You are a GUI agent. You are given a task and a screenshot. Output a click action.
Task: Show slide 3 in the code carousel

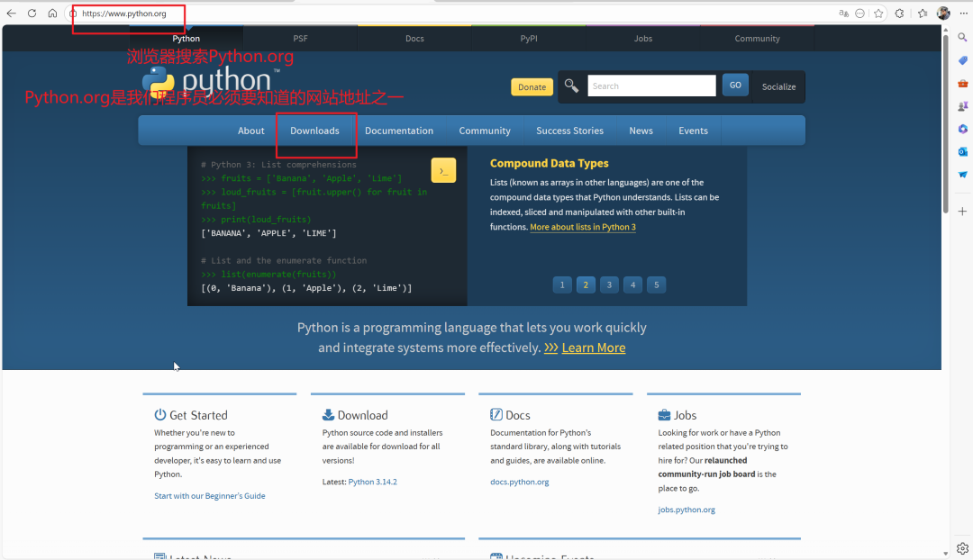609,285
